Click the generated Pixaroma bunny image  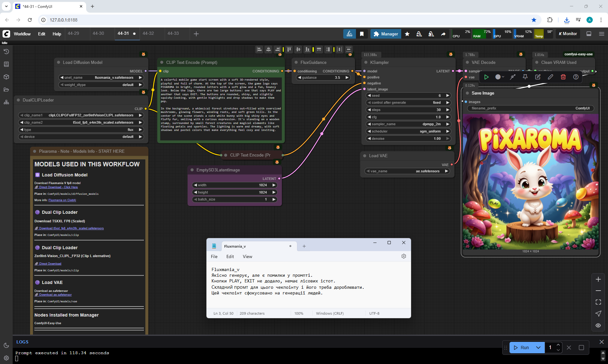tap(530, 182)
